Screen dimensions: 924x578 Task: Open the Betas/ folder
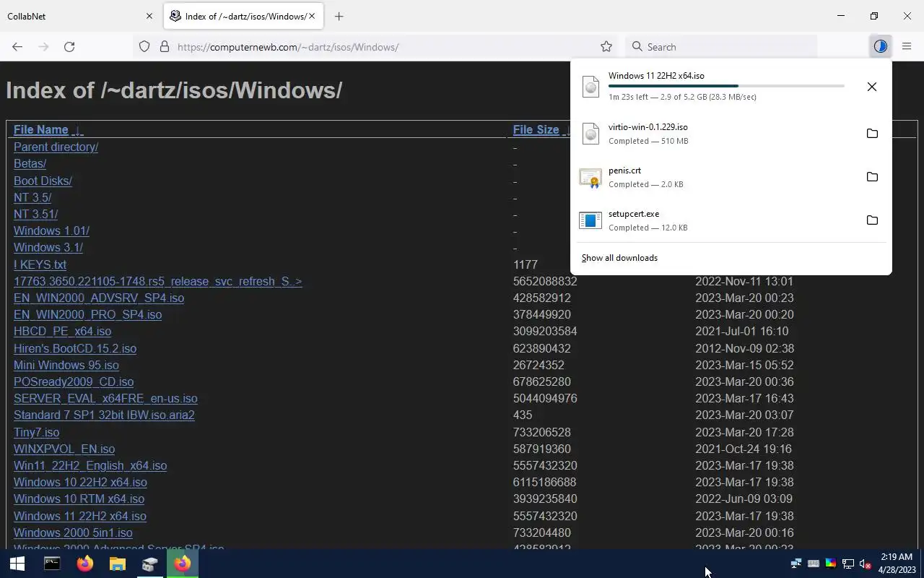[x=30, y=163]
